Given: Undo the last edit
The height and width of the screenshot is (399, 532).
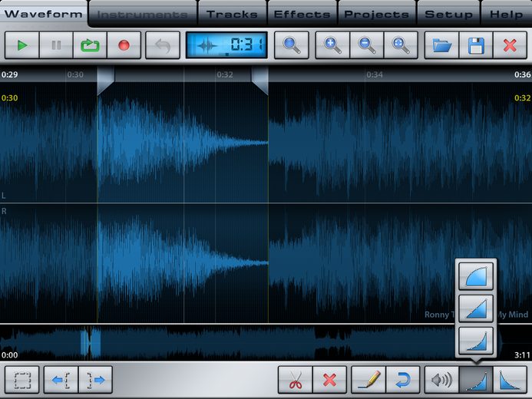Looking at the screenshot, I should [163, 45].
